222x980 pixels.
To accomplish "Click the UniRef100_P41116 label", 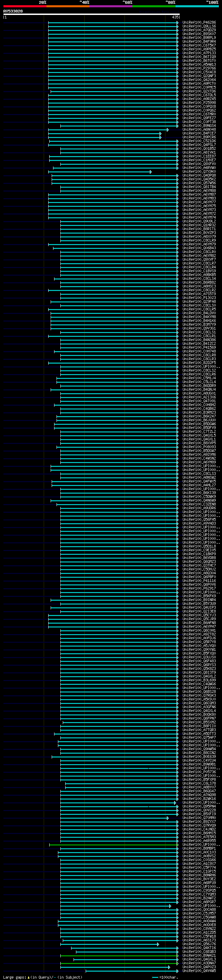I will pyautogui.click(x=199, y=581).
